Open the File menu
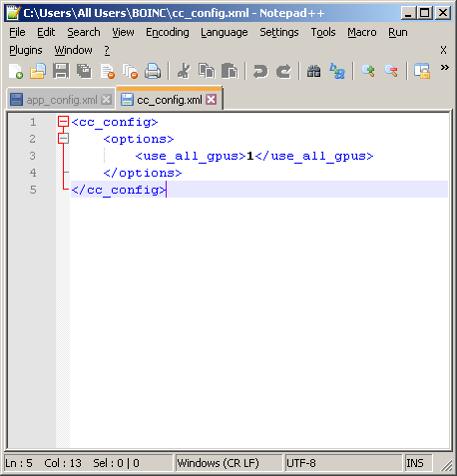The width and height of the screenshot is (457, 476). point(17,32)
